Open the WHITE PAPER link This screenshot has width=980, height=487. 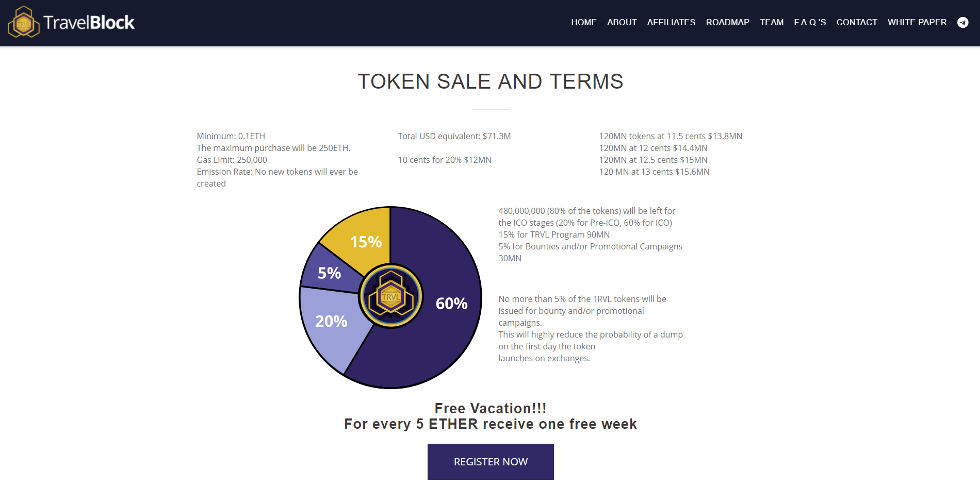[x=917, y=22]
